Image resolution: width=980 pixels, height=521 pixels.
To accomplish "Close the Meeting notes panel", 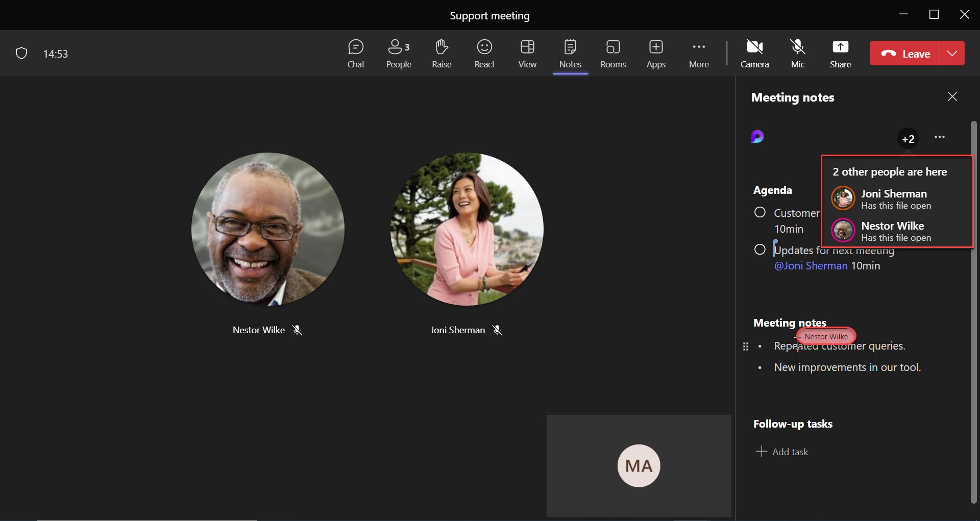I will (952, 97).
